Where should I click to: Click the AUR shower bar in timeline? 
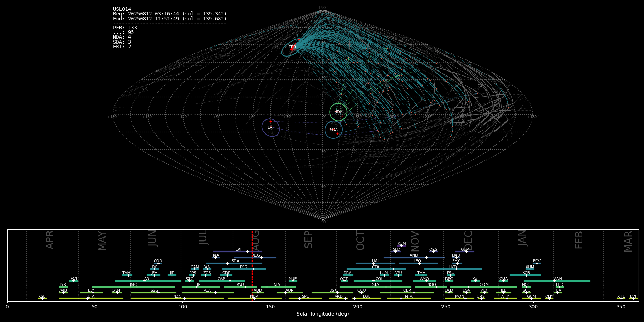(289, 293)
